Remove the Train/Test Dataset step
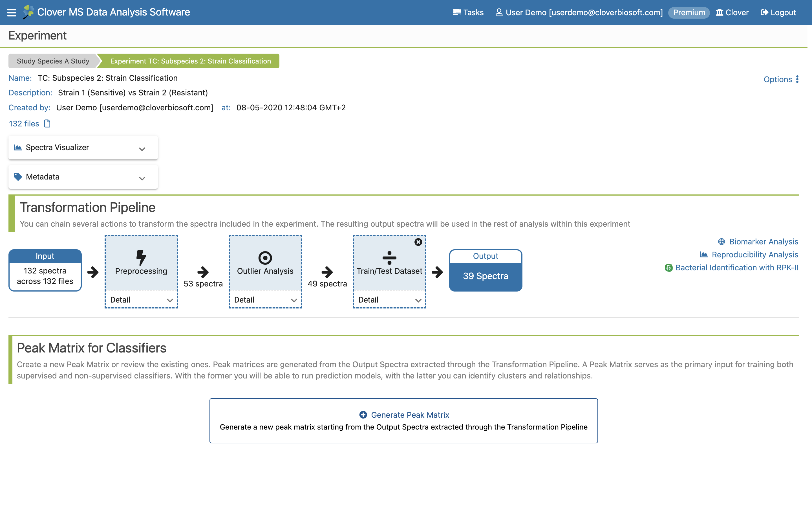 [x=418, y=242]
